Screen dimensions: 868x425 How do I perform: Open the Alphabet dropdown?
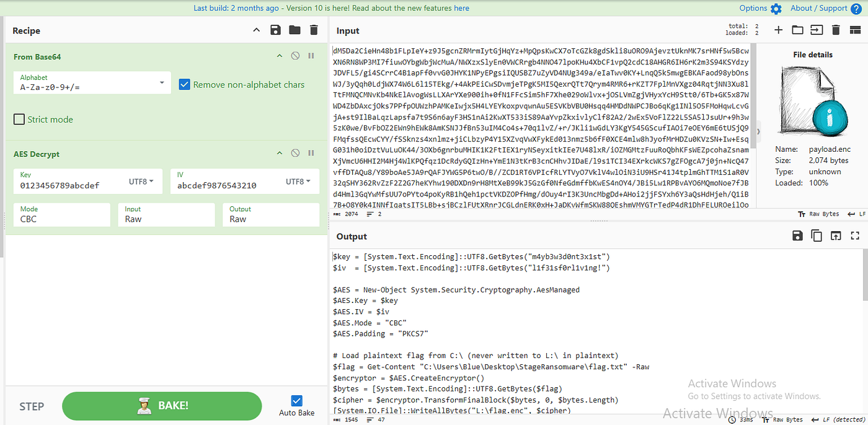(92, 82)
